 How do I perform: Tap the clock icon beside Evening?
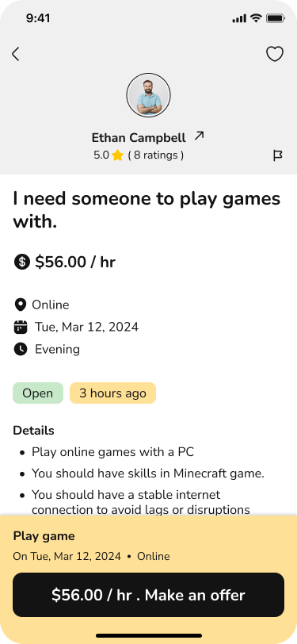[x=21, y=349]
